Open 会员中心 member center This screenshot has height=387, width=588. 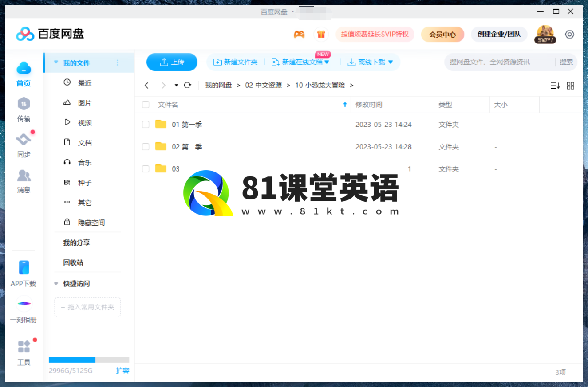click(x=442, y=34)
